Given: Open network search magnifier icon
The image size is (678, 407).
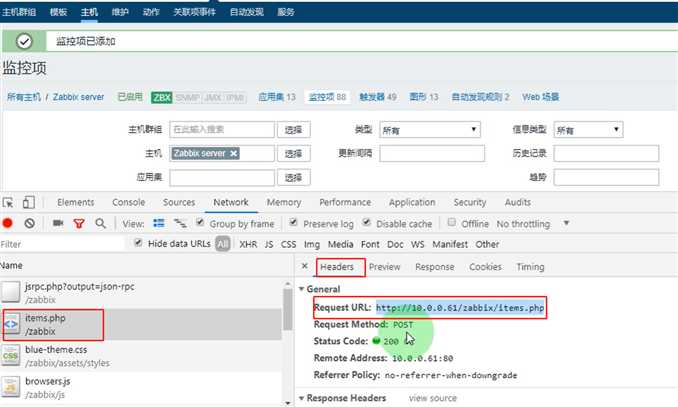Looking at the screenshot, I should [x=100, y=223].
